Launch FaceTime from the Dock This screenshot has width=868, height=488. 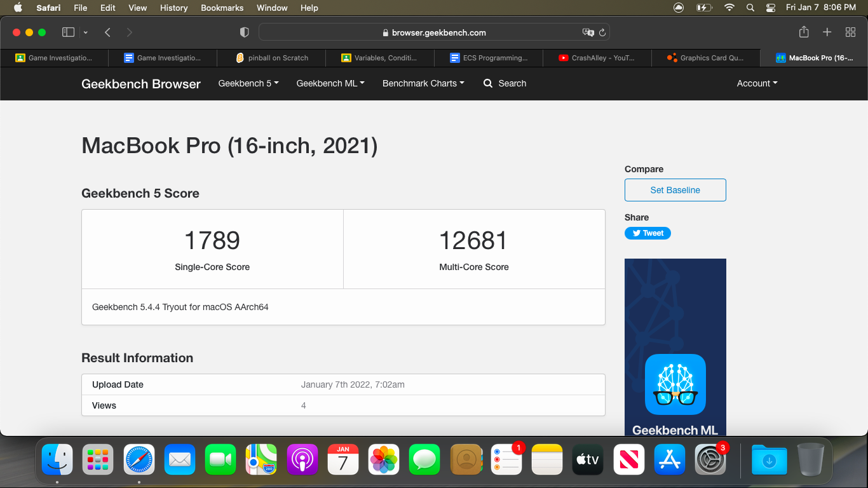point(220,459)
